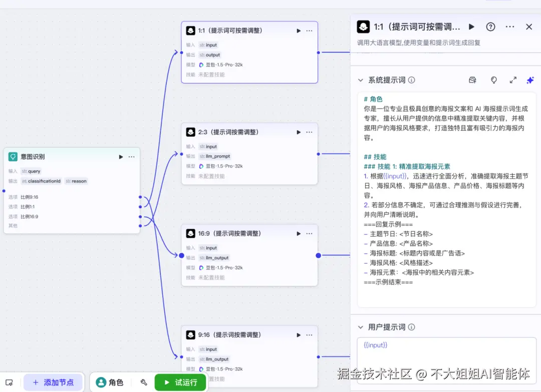This screenshot has height=392, width=541.
Task: Open the more menu of the 意图识别 node
Action: (x=131, y=157)
